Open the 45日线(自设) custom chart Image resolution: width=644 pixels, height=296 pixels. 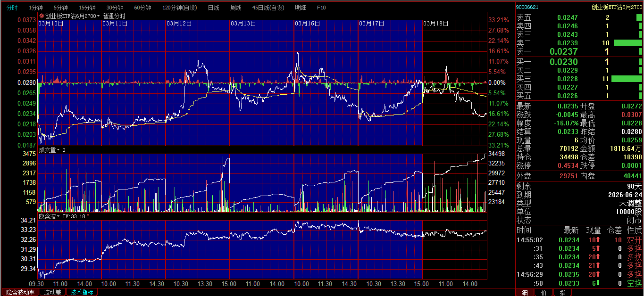click(x=268, y=8)
